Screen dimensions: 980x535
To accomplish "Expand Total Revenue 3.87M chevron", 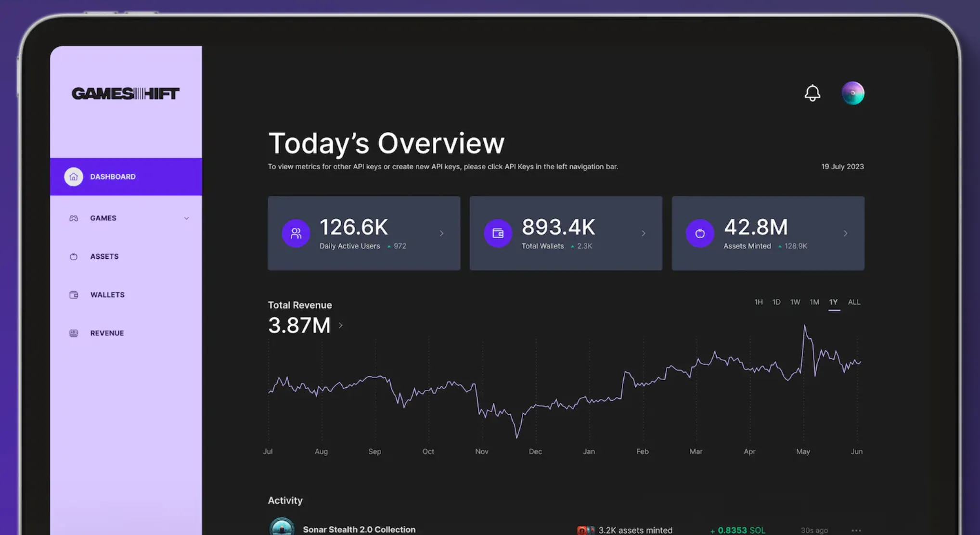I will (x=341, y=326).
